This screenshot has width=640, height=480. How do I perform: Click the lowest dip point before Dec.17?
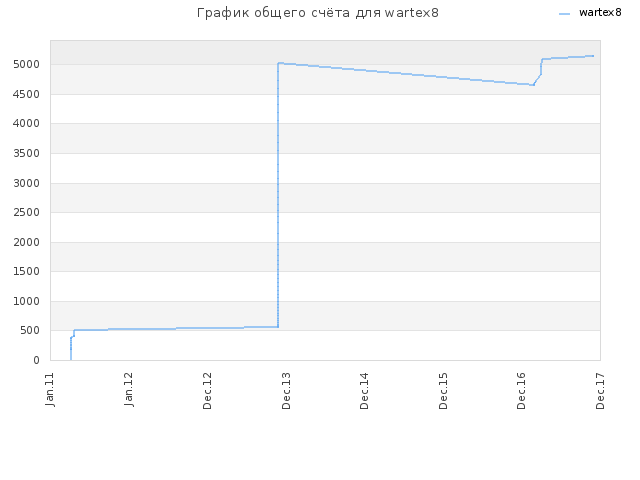pyautogui.click(x=533, y=85)
